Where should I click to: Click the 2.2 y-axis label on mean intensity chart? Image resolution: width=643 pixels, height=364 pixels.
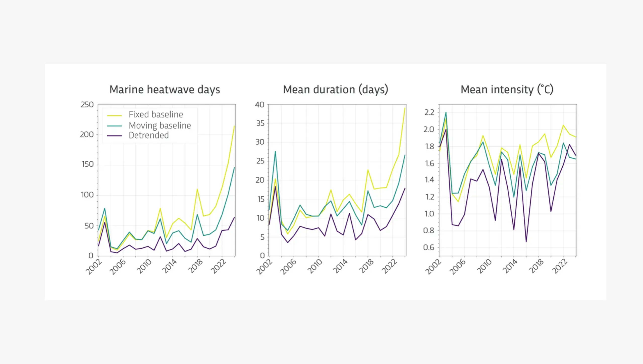[429, 112]
